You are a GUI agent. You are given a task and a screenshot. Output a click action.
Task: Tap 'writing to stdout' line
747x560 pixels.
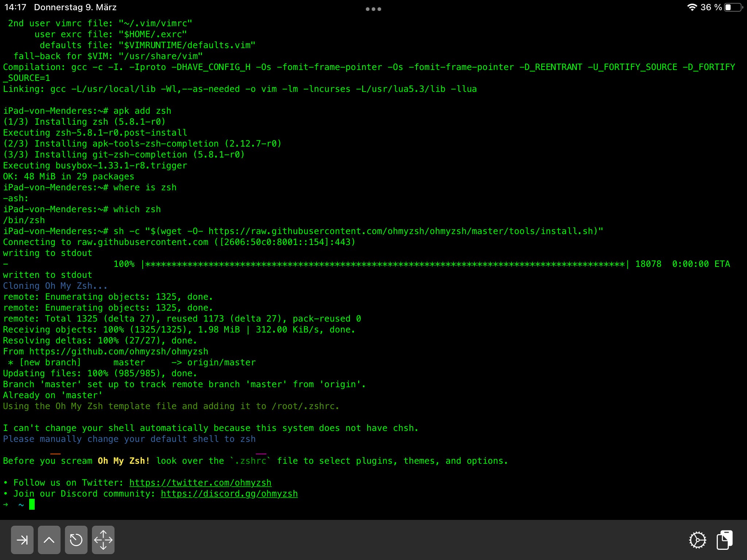[x=47, y=253]
